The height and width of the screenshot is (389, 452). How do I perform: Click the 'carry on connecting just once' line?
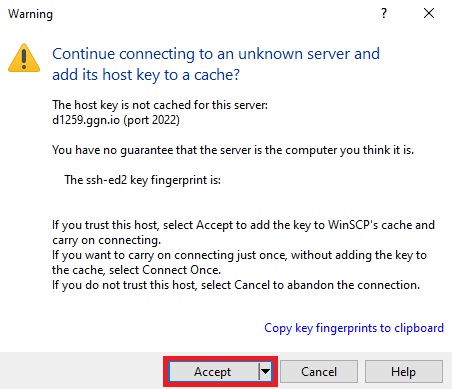[x=239, y=255]
